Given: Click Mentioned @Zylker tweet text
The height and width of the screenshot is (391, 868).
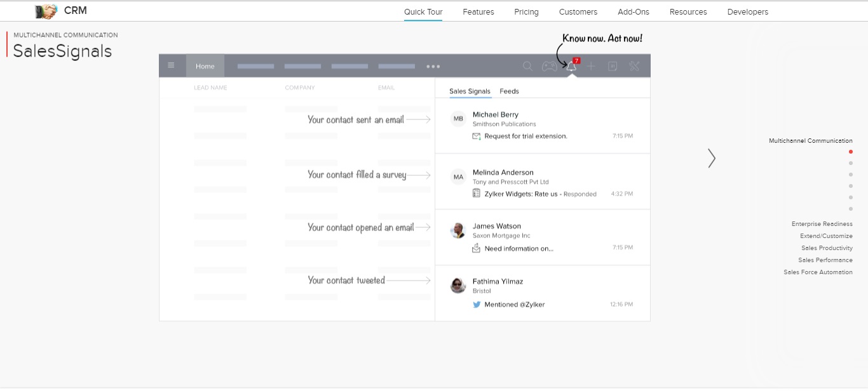Looking at the screenshot, I should tap(515, 304).
